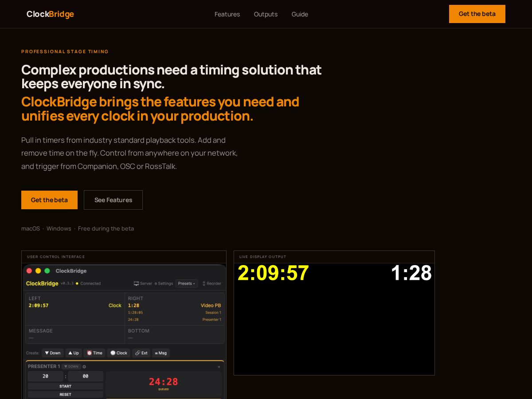Click the Session 1 row in RIGHT
Image resolution: width=532 pixels, height=399 pixels.
(175, 313)
